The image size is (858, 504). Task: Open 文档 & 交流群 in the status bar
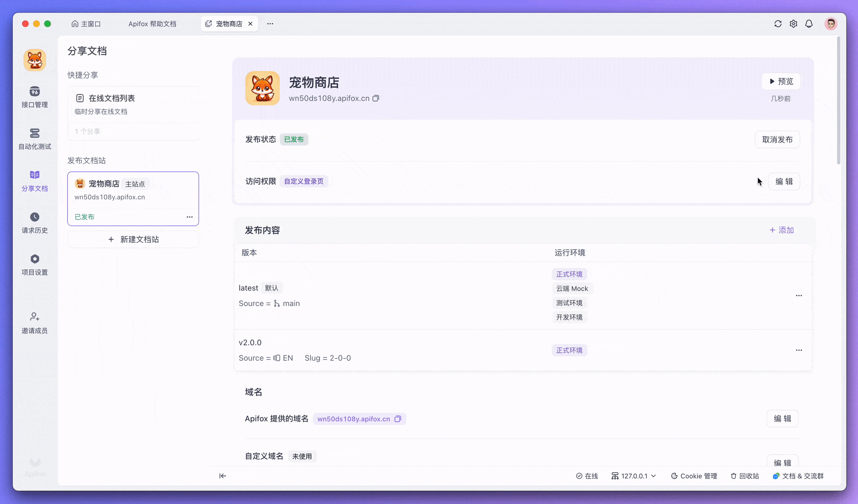[798, 476]
